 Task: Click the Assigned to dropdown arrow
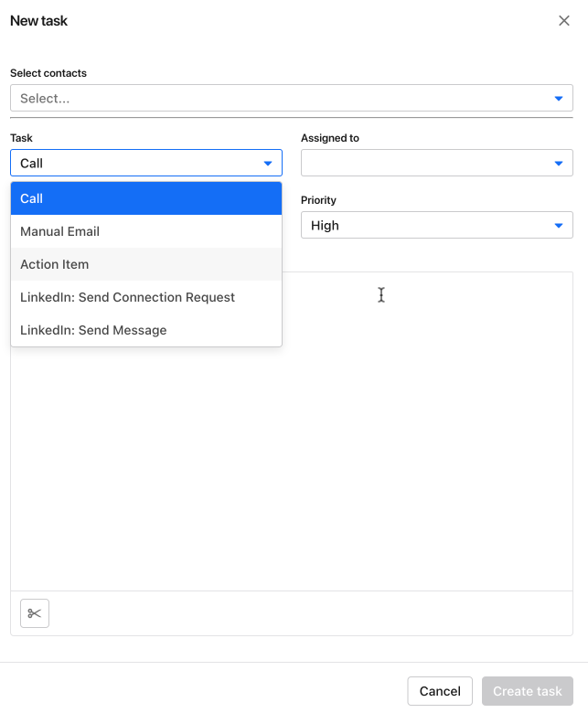558,164
